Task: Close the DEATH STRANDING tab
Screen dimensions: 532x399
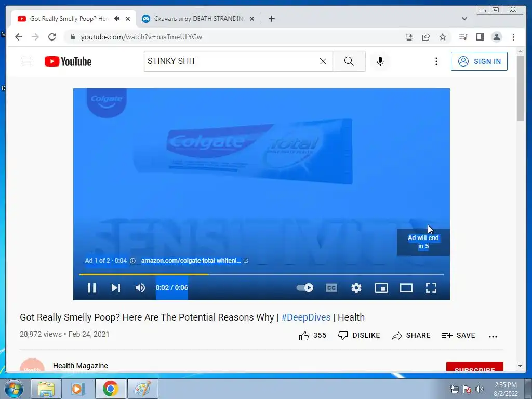Action: [252, 19]
